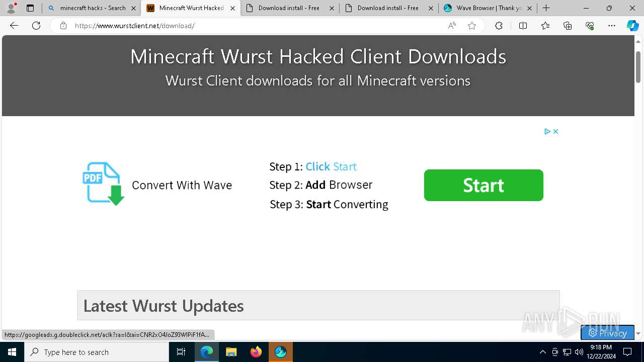Click the Latest Wurst Updates heading

pyautogui.click(x=164, y=306)
